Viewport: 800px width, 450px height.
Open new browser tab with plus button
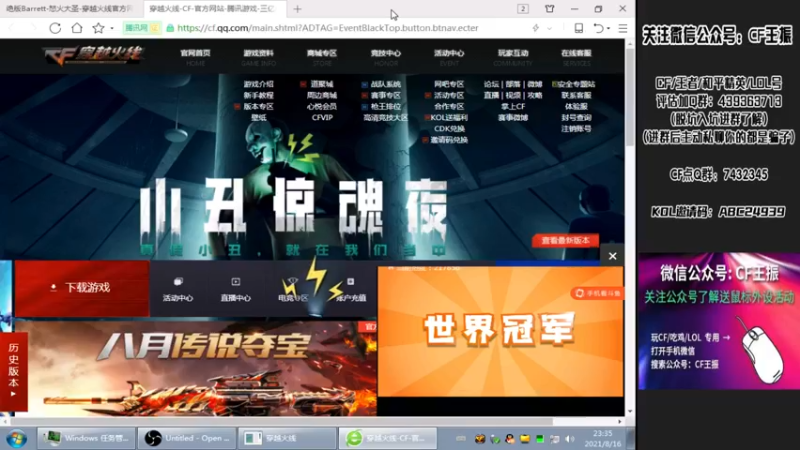[297, 9]
